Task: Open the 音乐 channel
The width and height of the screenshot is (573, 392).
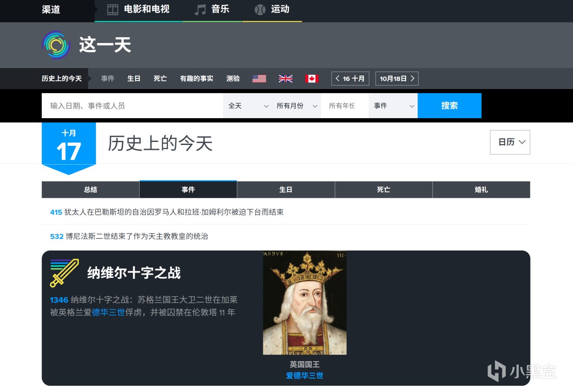Action: pos(212,10)
